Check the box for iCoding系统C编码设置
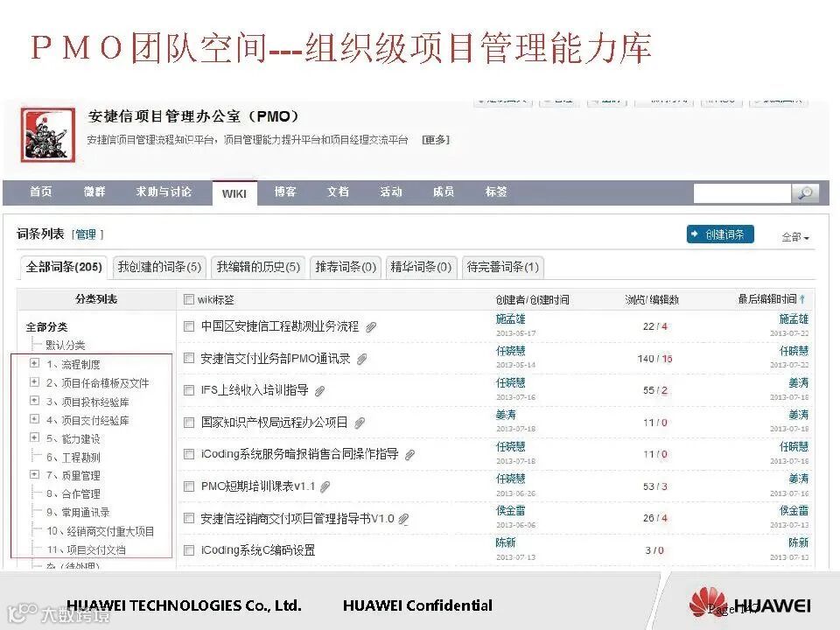Viewport: 840px width, 630px height. tap(189, 550)
